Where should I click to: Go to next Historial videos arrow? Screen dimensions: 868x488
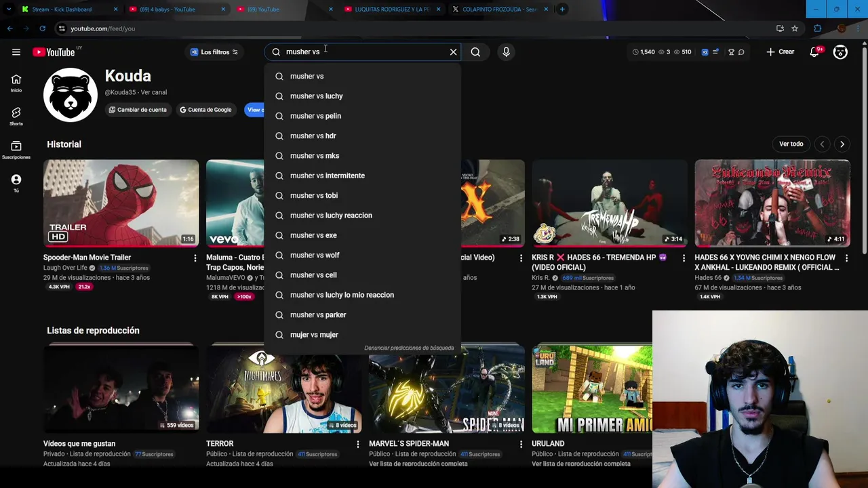pyautogui.click(x=842, y=144)
